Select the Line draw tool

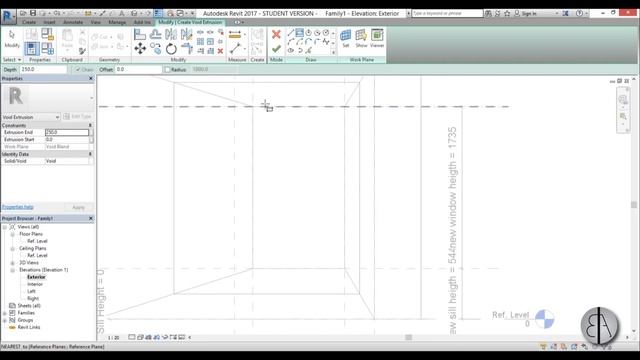291,33
